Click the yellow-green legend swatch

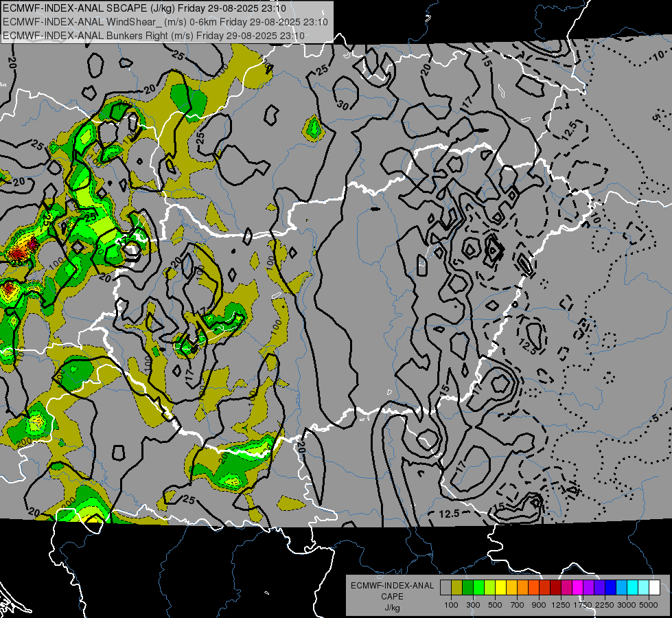pos(490,588)
